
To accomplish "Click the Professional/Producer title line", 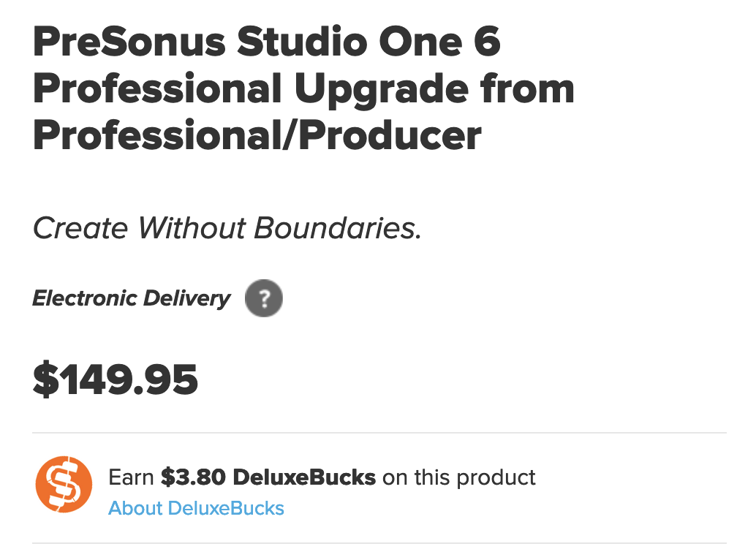I will click(257, 135).
